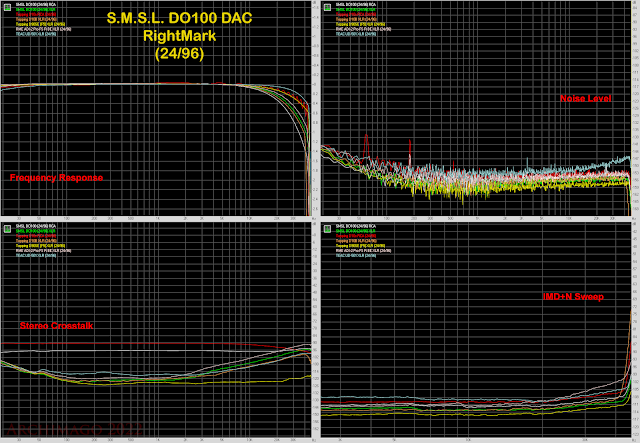Click the yellow 'RightMark' heading
640x443 pixels.
tap(180, 36)
